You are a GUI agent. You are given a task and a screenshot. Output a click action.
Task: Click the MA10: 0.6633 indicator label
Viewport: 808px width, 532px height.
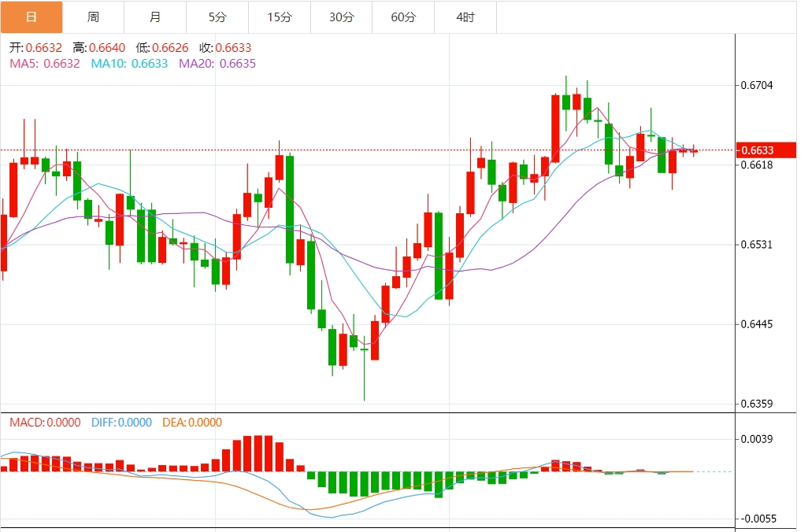(x=129, y=63)
